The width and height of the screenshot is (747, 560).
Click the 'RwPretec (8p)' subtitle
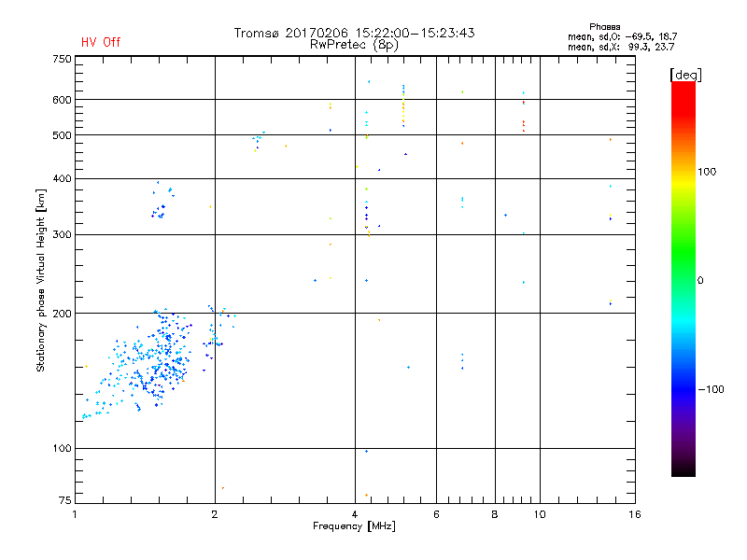pyautogui.click(x=354, y=45)
